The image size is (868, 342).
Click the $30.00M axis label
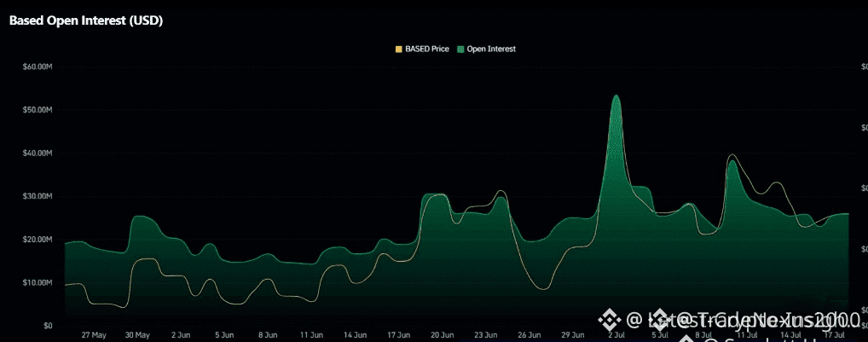click(38, 196)
